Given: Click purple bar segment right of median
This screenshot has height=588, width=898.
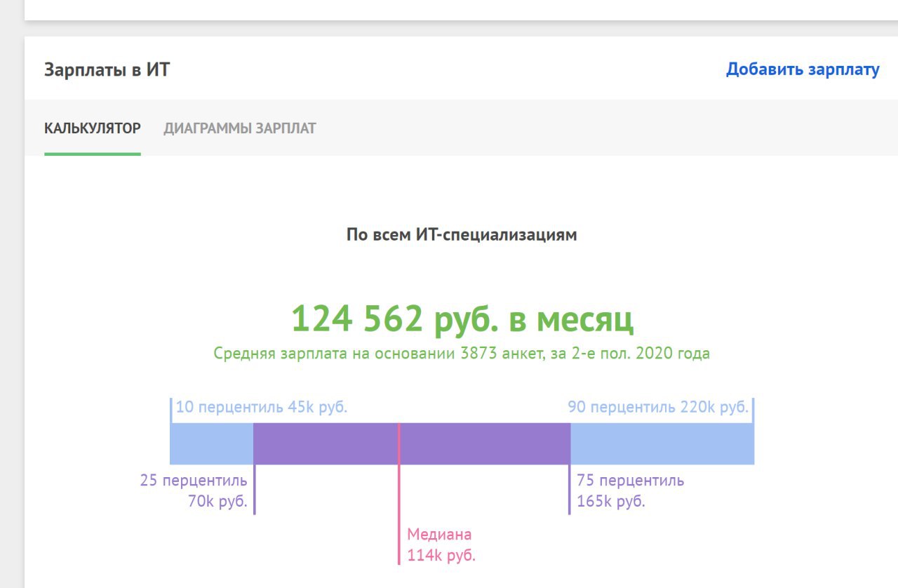Looking at the screenshot, I should [x=484, y=443].
